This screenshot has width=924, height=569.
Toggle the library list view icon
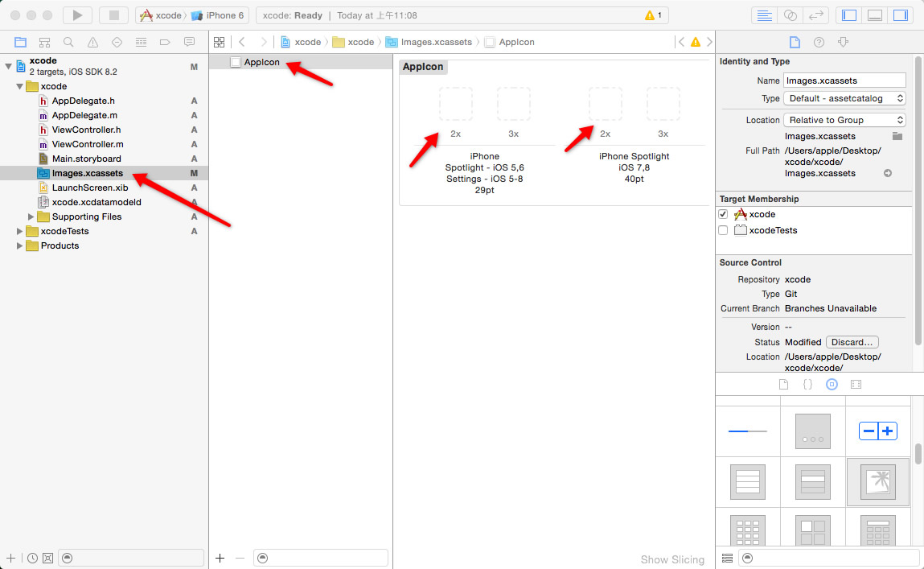point(727,558)
